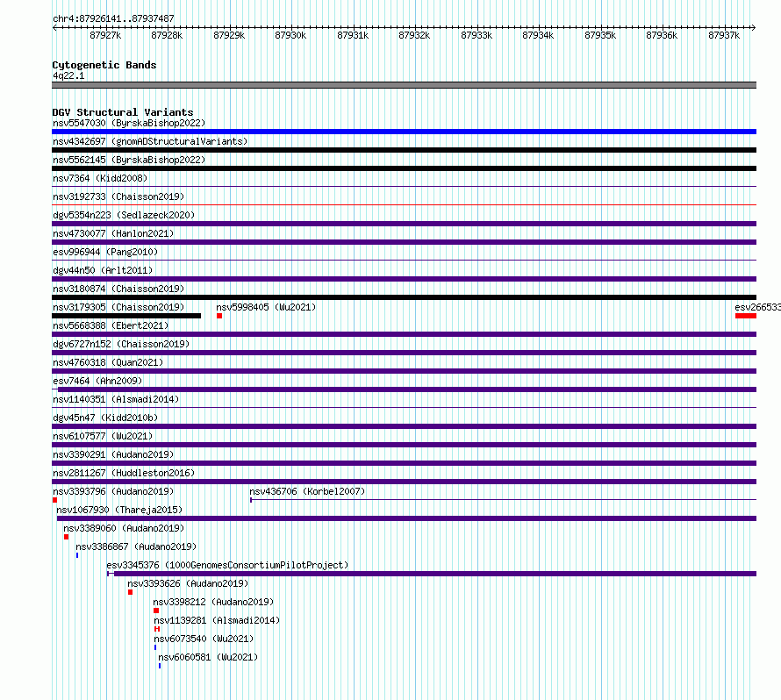
Task: Select the short black nsv3179305 bar
Action: [x=126, y=316]
